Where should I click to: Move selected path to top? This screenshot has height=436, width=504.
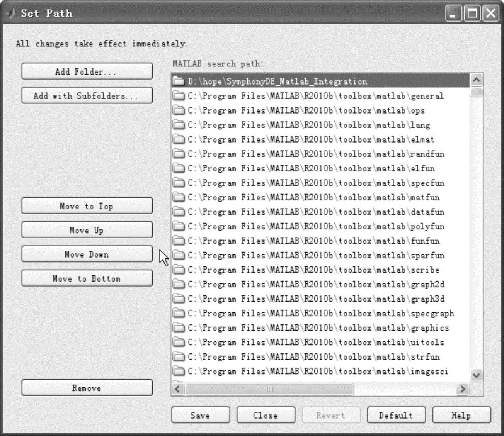point(87,206)
